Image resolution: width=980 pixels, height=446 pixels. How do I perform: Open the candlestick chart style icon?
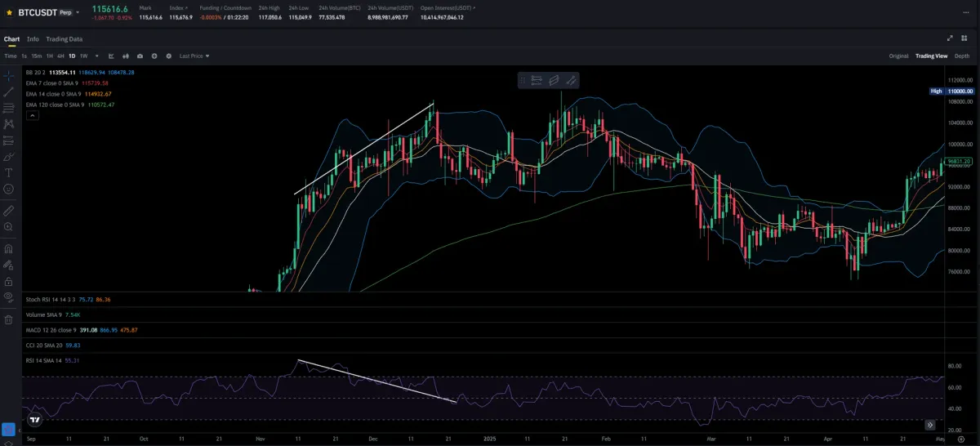click(x=126, y=56)
